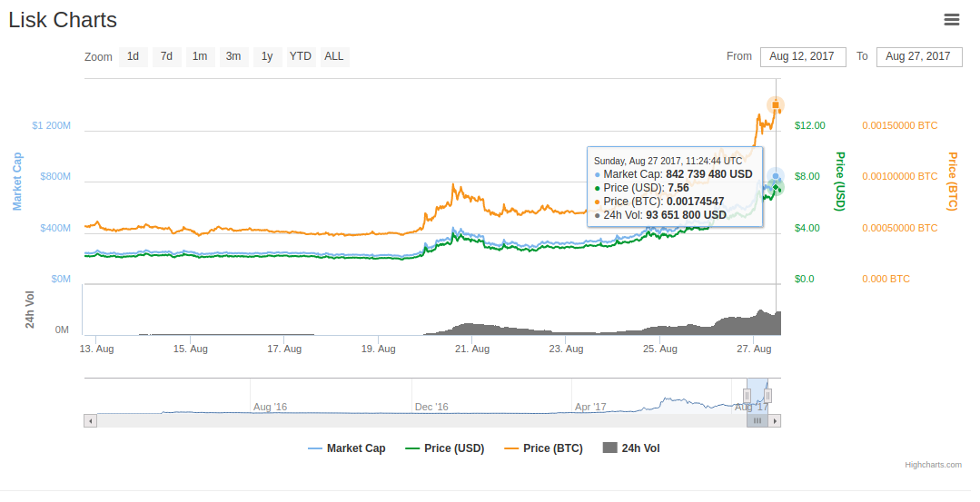Screen dimensions: 980x502
Task: Click the 93 651 800 USD volume value
Action: coord(687,215)
